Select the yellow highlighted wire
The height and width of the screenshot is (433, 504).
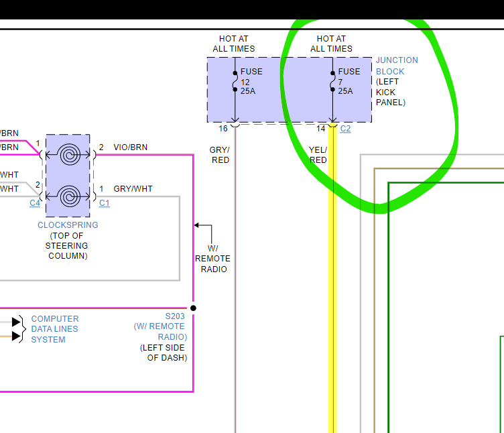(x=332, y=302)
